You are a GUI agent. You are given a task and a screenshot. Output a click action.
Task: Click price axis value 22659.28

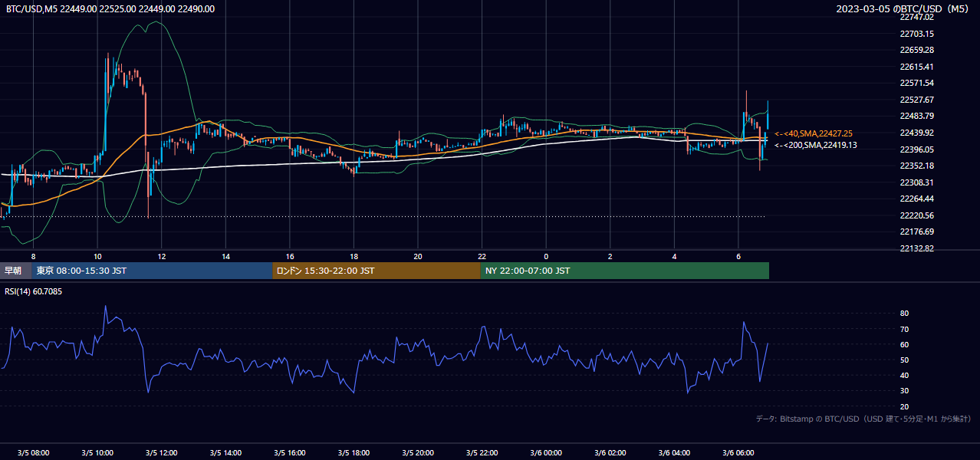point(916,50)
